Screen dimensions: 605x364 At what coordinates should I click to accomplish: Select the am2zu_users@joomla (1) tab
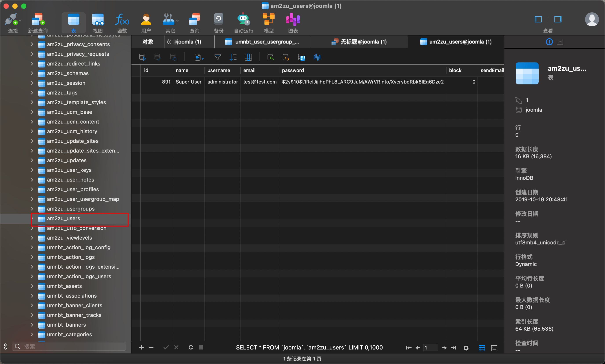coord(456,42)
